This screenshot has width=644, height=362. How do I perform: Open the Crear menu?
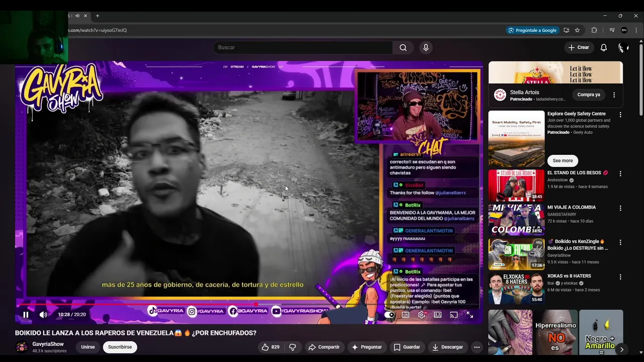[579, 47]
